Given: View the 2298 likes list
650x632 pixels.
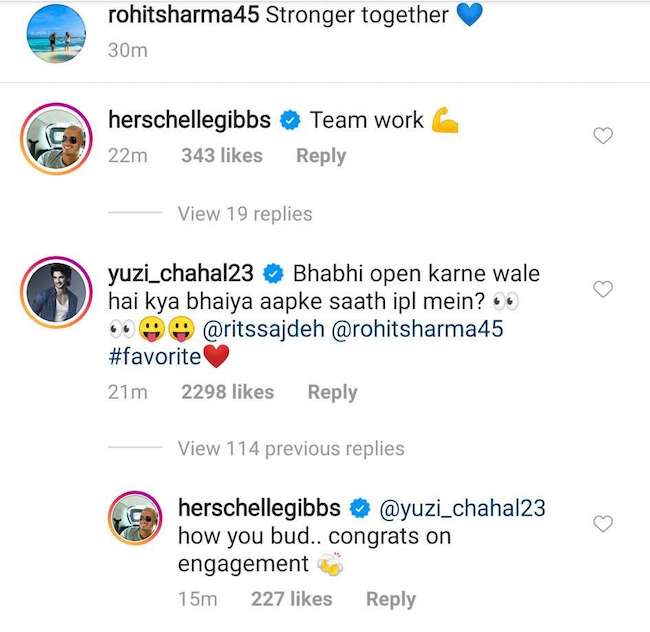Looking at the screenshot, I should [227, 393].
